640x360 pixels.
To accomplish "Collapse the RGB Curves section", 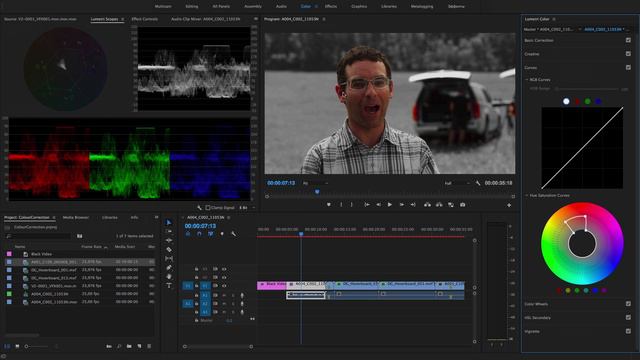I will [527, 80].
